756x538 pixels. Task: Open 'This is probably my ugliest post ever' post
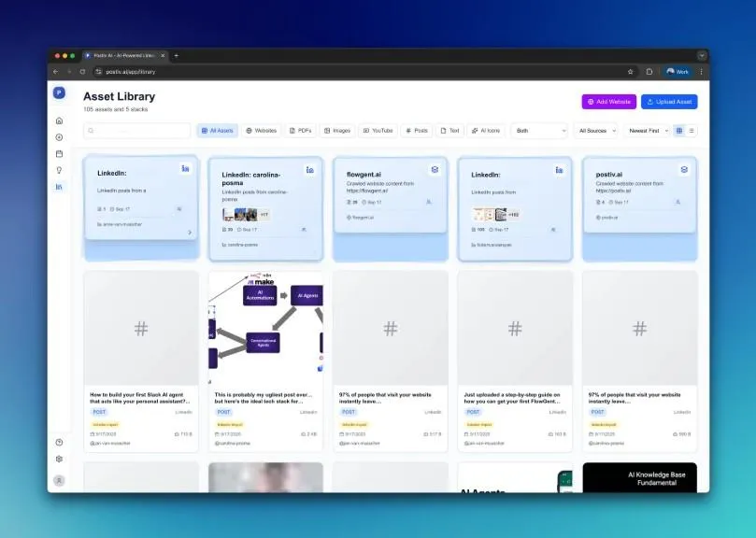click(264, 398)
